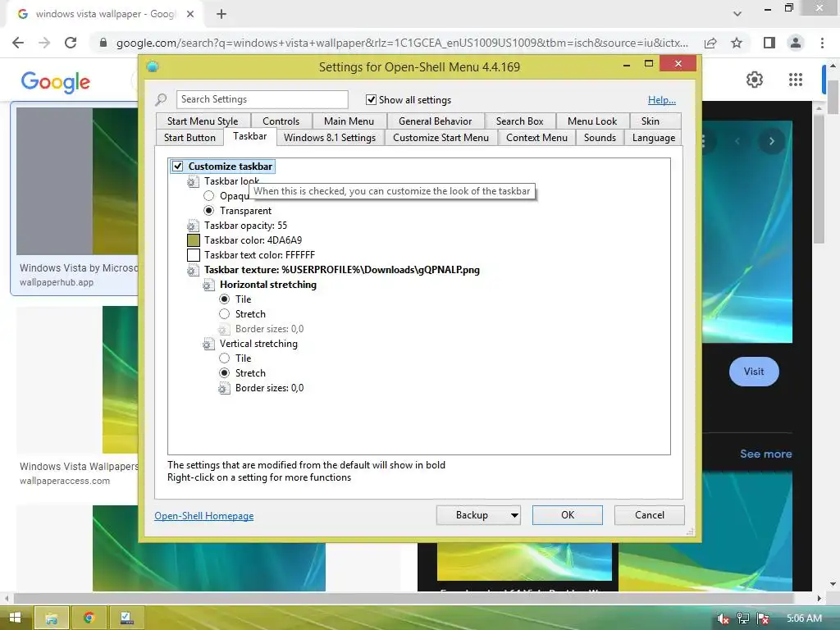Click Action Center flag in tray
The height and width of the screenshot is (630, 840).
pyautogui.click(x=763, y=619)
